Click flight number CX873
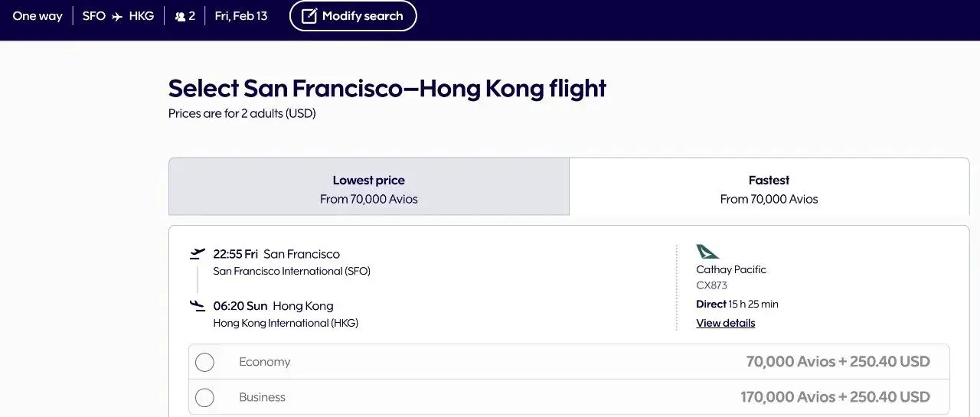Image resolution: width=980 pixels, height=417 pixels. (711, 285)
